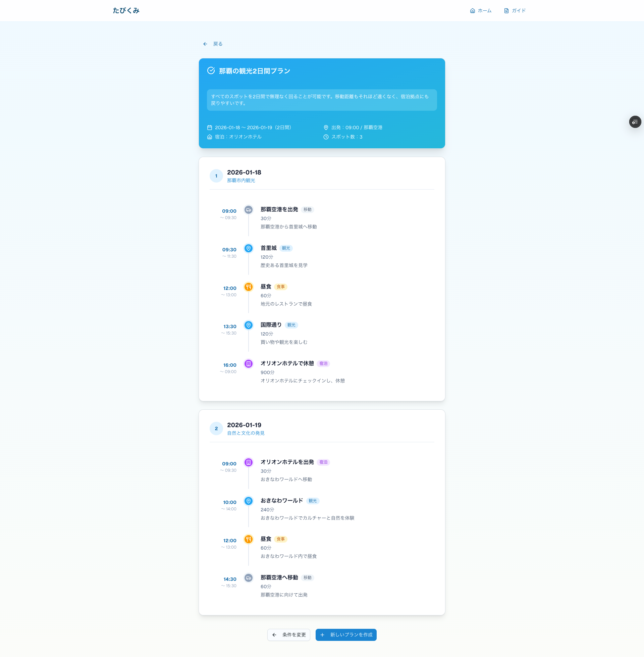644x657 pixels.
Task: Click the car icon for 那覇空港を出発
Action: 248,210
